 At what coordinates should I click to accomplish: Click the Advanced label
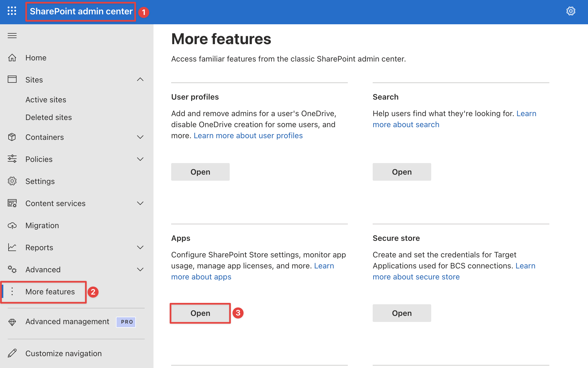click(43, 270)
